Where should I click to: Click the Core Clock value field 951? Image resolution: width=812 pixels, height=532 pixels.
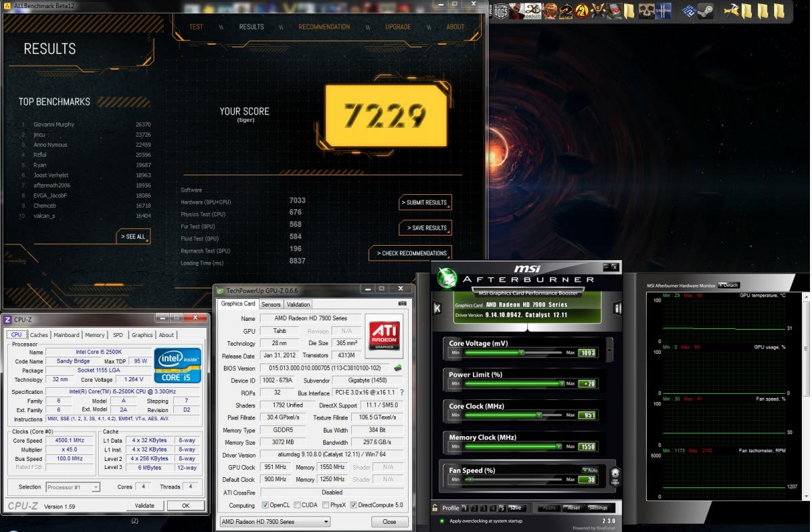click(587, 415)
